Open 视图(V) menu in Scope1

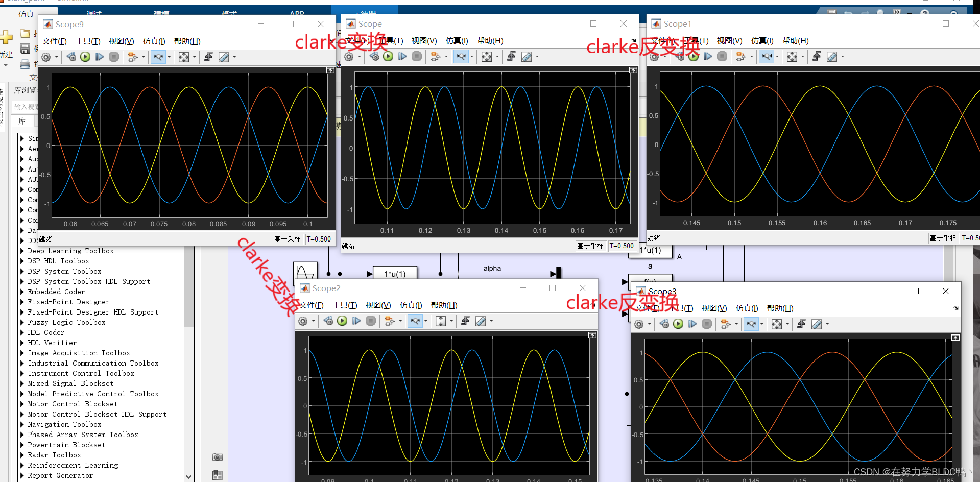729,40
